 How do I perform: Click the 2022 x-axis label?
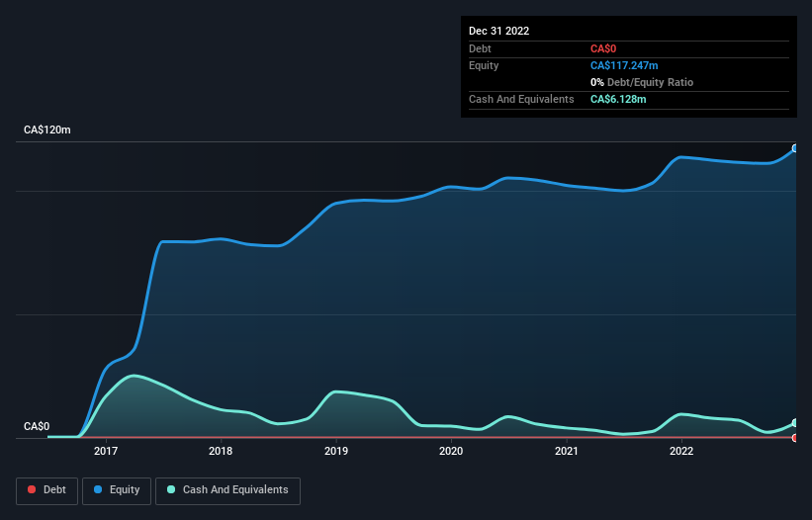681,451
